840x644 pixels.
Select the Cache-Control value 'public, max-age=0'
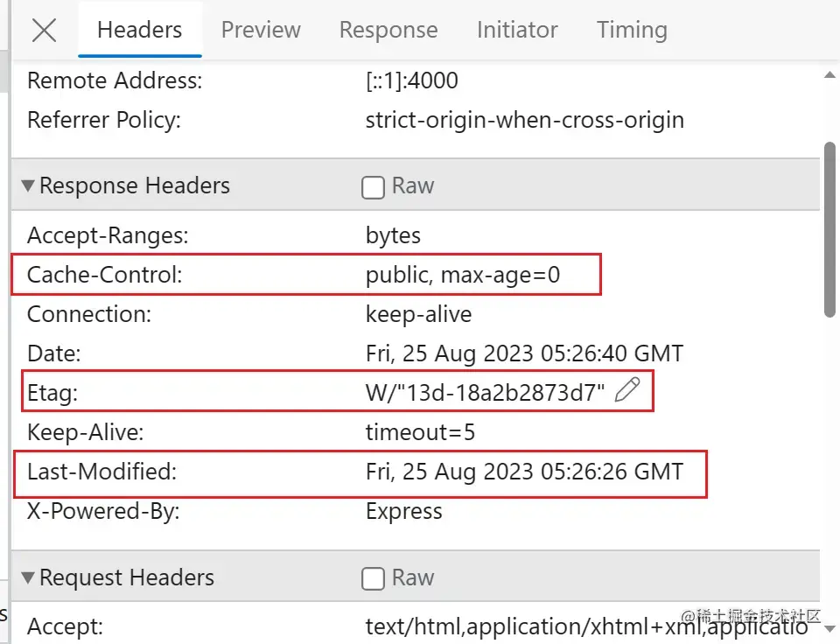463,276
